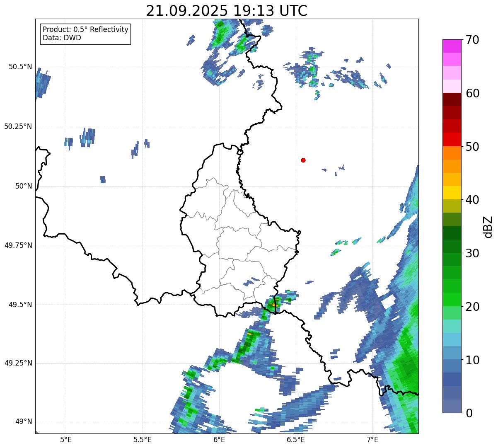Click the longitude label 5.5°E
The width and height of the screenshot is (498, 448).
[143, 440]
